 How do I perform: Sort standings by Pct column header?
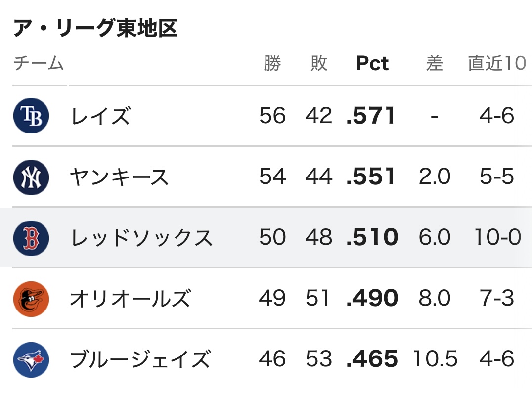coord(372,63)
